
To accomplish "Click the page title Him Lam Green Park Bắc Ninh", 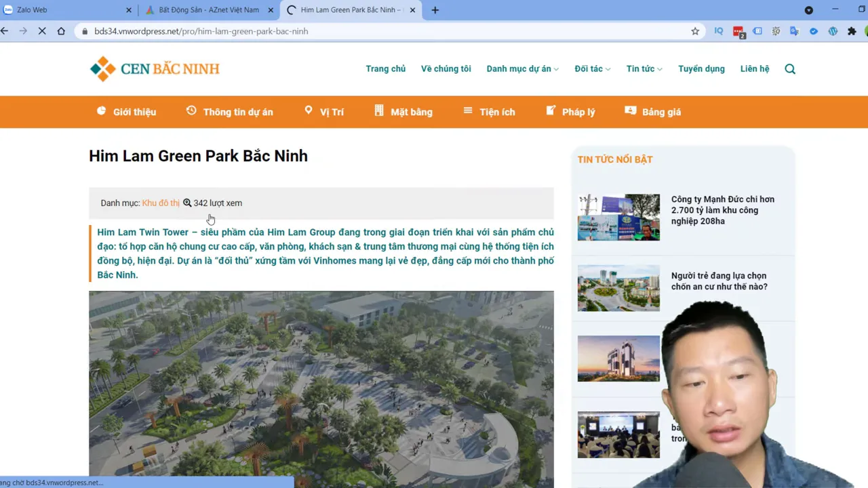I will click(198, 156).
